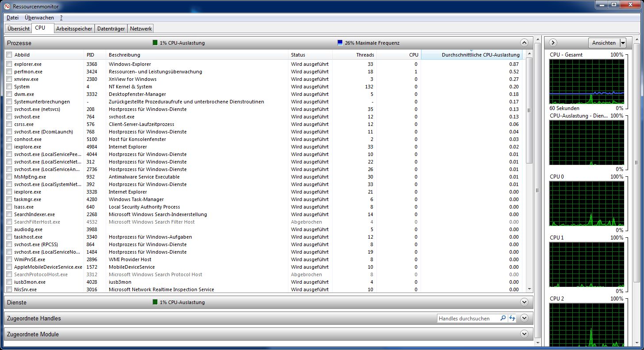Select the CPU tab

pos(42,28)
